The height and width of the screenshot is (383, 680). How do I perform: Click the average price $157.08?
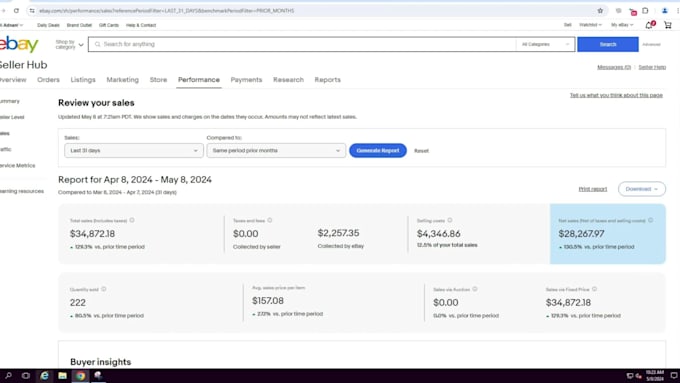coord(268,301)
